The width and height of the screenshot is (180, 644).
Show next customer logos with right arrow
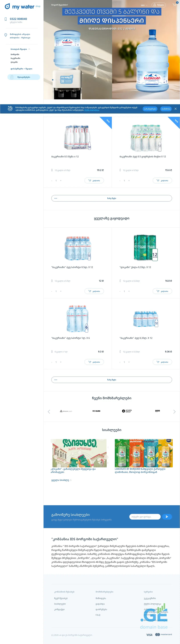174,411
